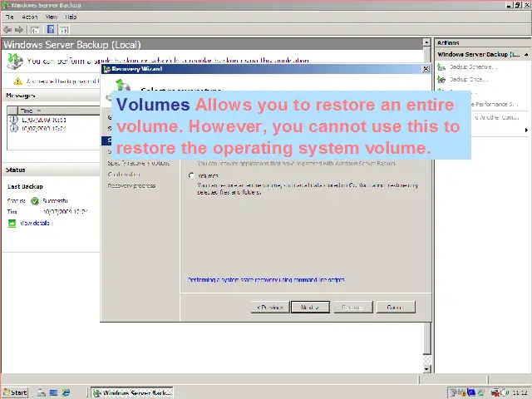This screenshot has height=399, width=532.
Task: Click the Next button in wizard
Action: pyautogui.click(x=310, y=307)
